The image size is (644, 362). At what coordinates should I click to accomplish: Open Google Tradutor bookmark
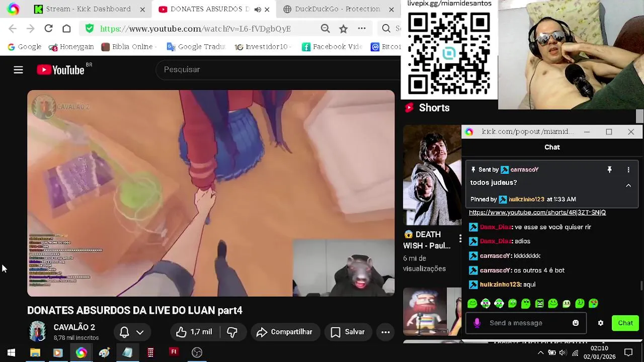[x=196, y=47]
